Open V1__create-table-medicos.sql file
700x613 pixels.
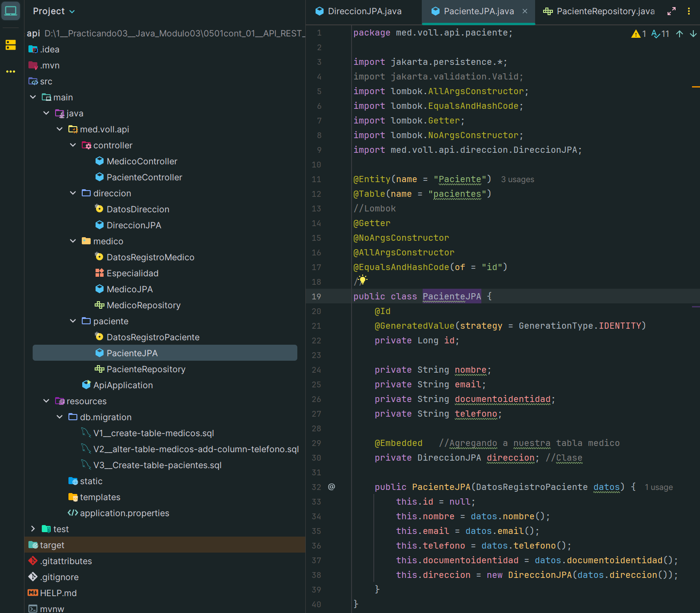click(148, 433)
